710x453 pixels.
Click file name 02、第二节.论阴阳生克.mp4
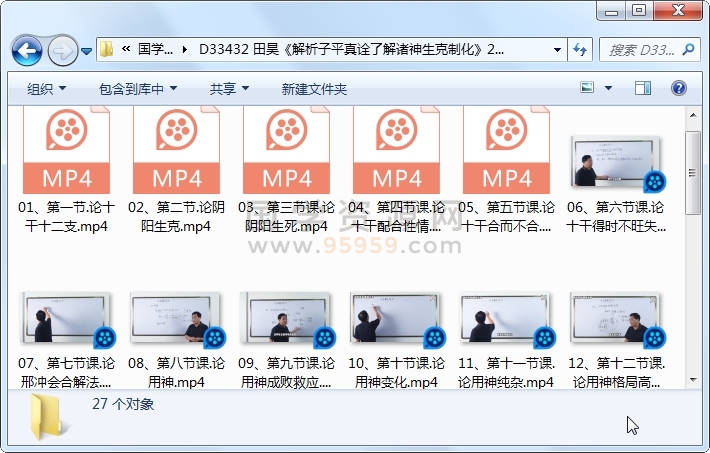click(177, 217)
